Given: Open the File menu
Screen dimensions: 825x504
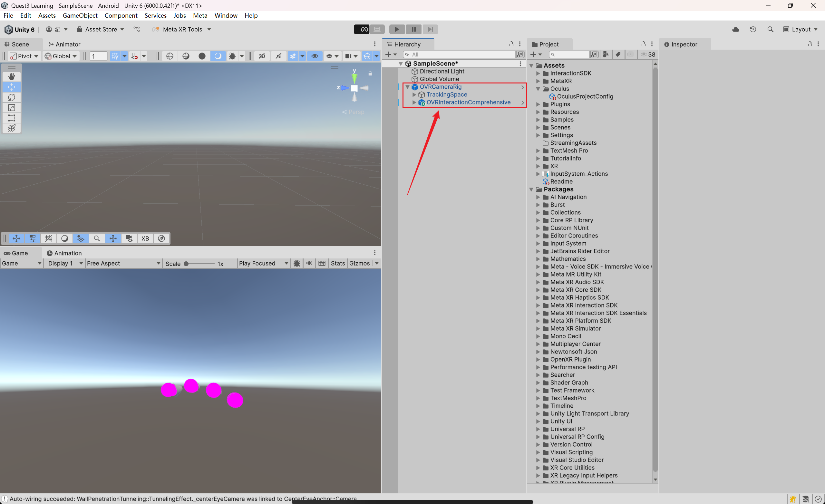Looking at the screenshot, I should [x=8, y=15].
